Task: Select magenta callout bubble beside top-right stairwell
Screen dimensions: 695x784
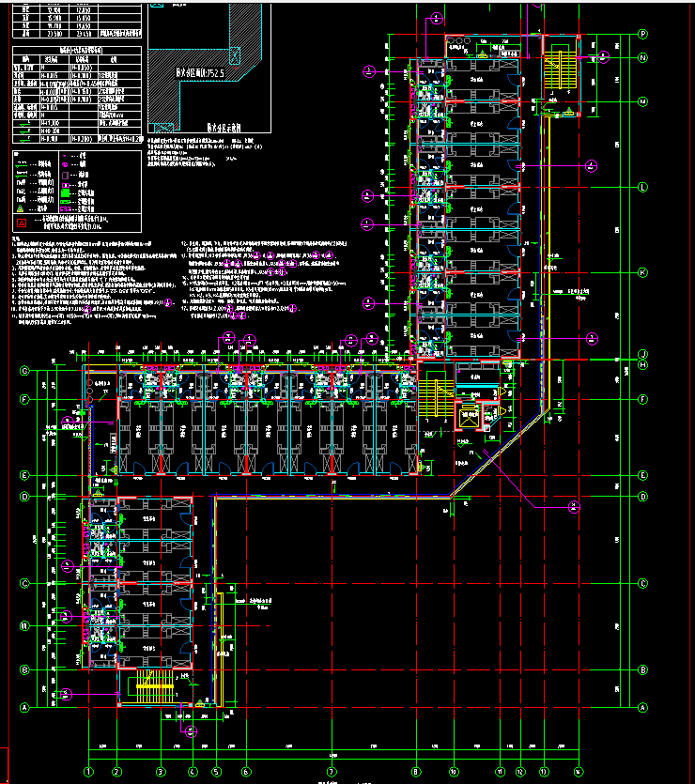Action: 601,56
